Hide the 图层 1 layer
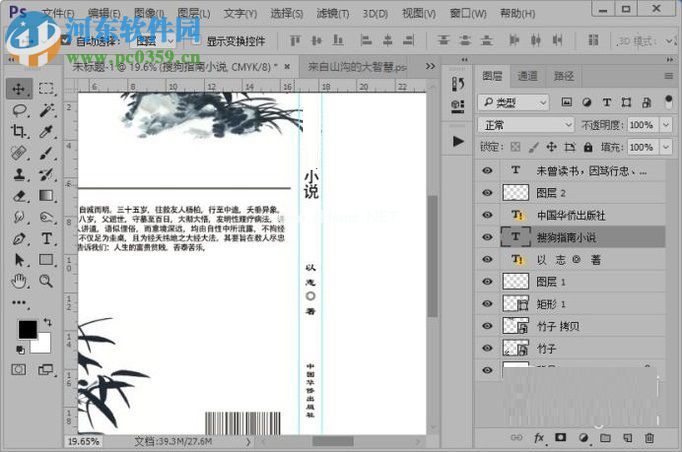The width and height of the screenshot is (682, 452). [487, 281]
